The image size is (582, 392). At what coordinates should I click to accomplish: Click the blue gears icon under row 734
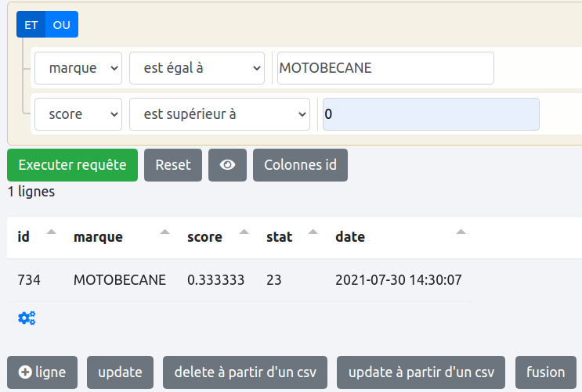pos(27,318)
